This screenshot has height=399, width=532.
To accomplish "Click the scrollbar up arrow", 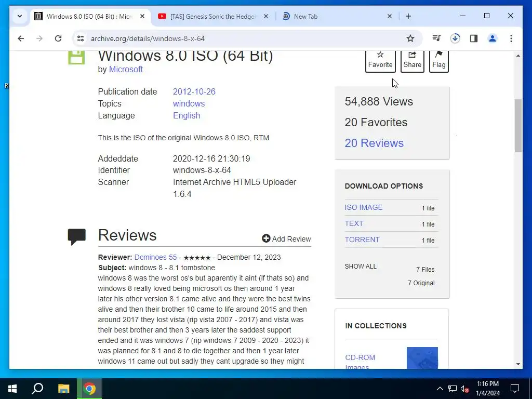I will click(518, 55).
